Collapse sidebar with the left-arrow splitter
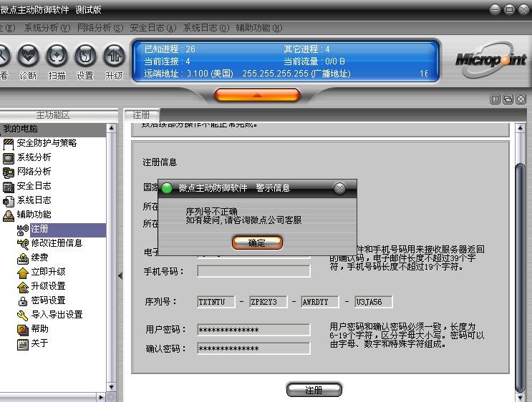 (x=120, y=276)
